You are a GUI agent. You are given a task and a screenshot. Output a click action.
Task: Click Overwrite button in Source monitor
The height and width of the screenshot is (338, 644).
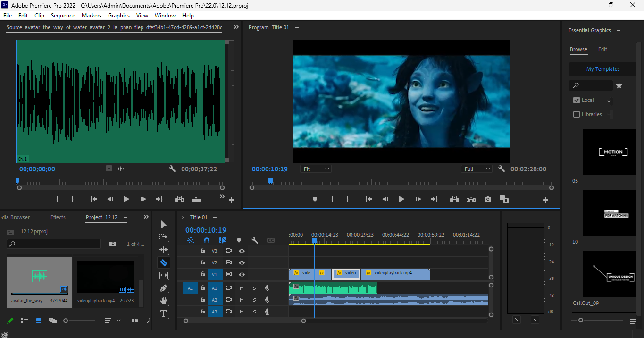tap(196, 199)
